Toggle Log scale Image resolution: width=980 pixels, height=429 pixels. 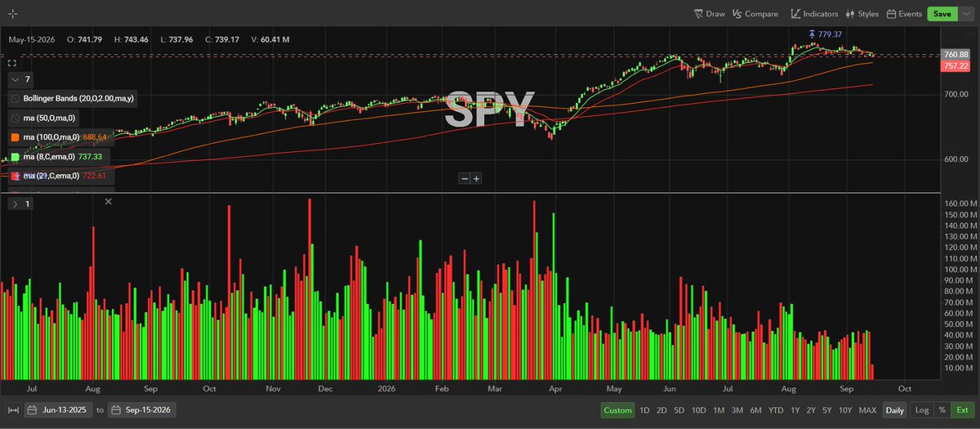[x=922, y=410]
